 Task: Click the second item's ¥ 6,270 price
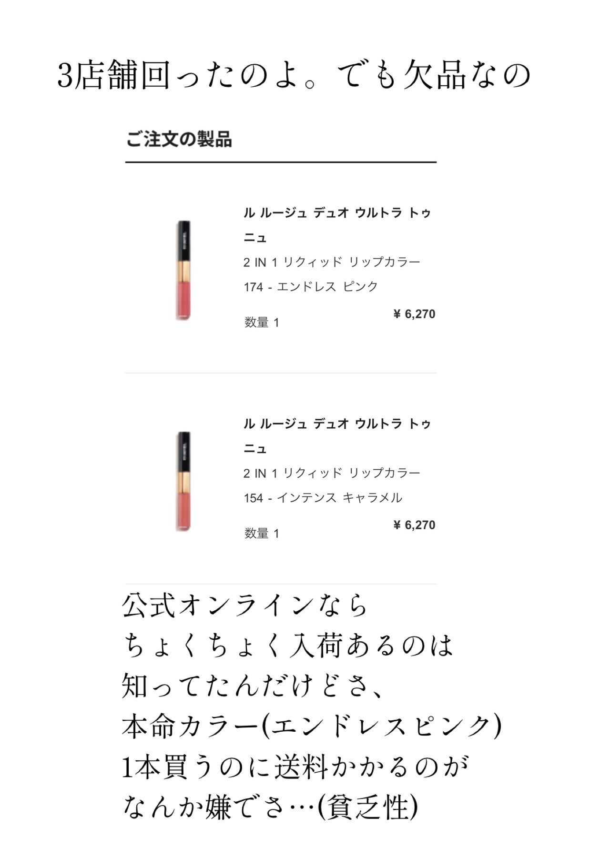click(x=414, y=525)
